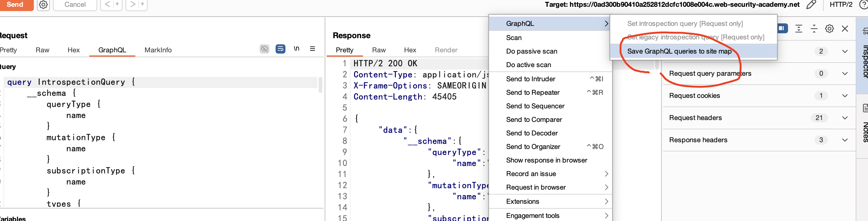Viewport: 868px width, 221px height.
Task: Click the orange Send button
Action: 15,5
